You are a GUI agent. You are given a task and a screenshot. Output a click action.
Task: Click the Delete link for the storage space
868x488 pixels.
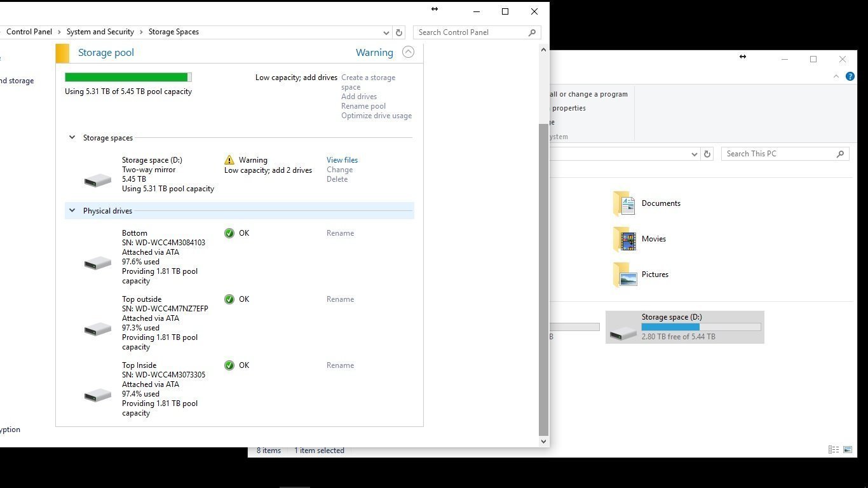click(x=337, y=179)
